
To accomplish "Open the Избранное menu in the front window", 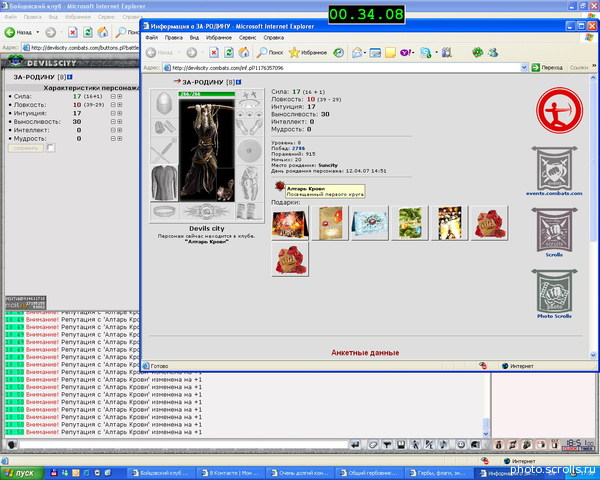I will click(x=219, y=38).
